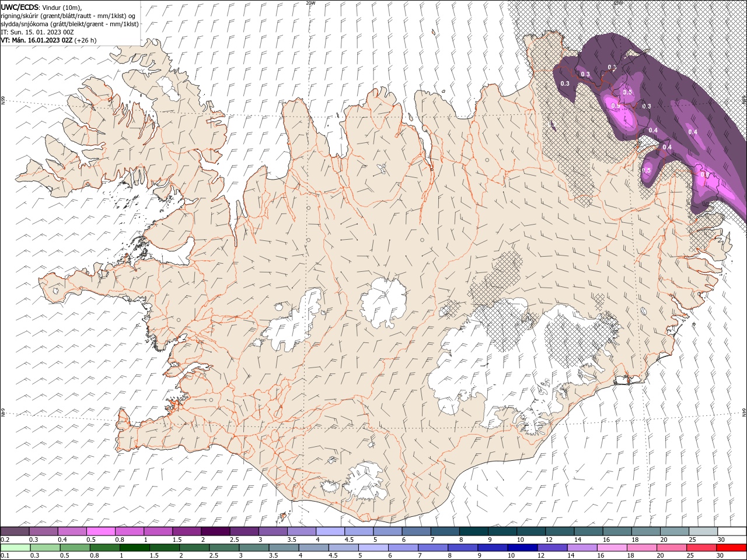Click the '(+26 h)' forecast offset text
Viewport: 747px width, 560px height.
pyautogui.click(x=86, y=40)
